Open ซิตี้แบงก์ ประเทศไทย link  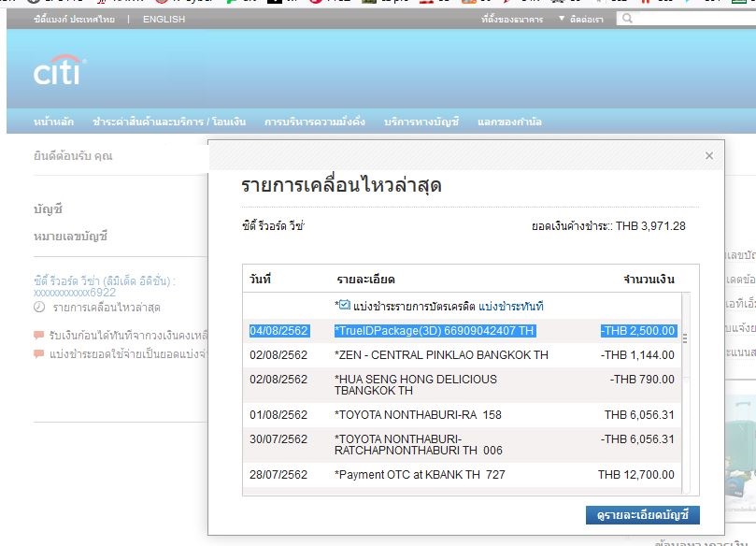click(74, 19)
